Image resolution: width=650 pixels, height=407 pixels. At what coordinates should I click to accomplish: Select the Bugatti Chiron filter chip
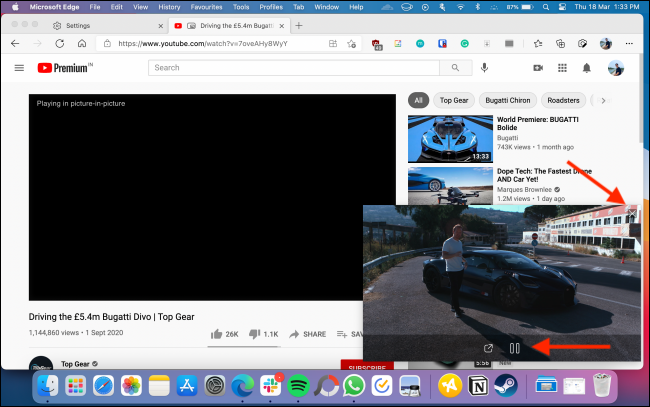[x=508, y=101]
